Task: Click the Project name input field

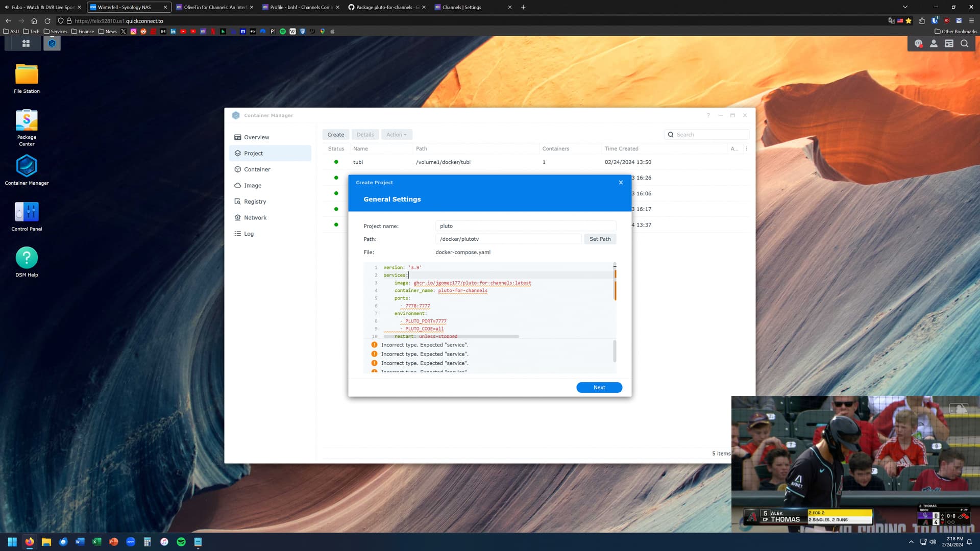Action: pos(525,226)
